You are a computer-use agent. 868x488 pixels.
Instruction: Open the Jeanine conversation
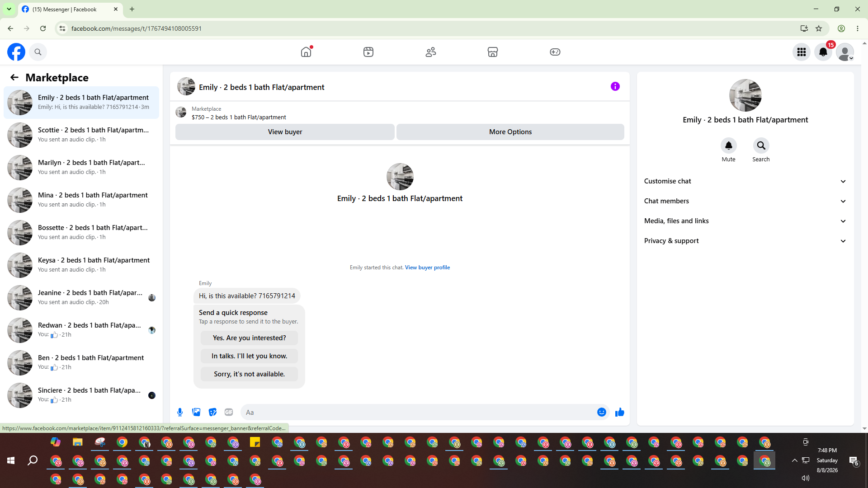(x=81, y=297)
